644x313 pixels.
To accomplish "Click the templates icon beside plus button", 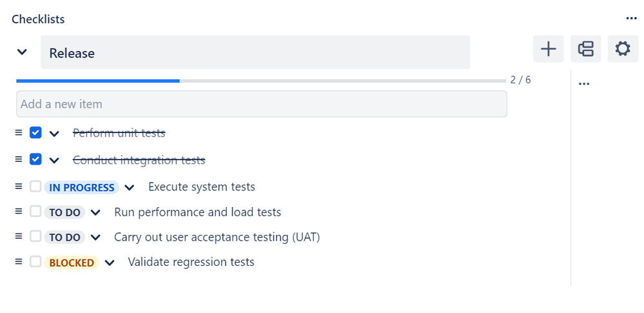I will pos(585,49).
